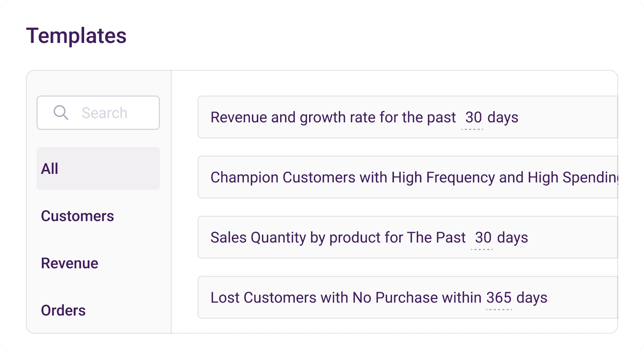The width and height of the screenshot is (644, 352).
Task: Change the 30 value in Sales Quantity template
Action: click(x=483, y=238)
